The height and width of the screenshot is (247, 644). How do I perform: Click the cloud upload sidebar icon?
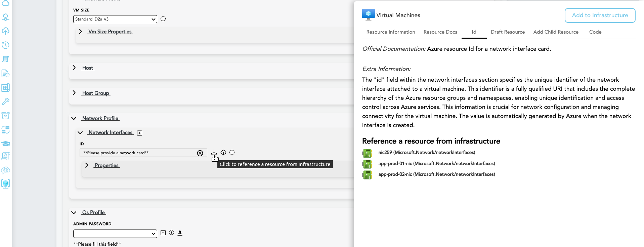pos(5,31)
